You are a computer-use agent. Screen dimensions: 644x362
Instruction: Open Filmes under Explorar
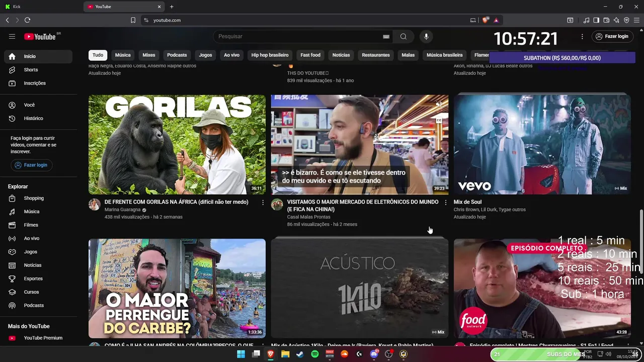pyautogui.click(x=38, y=225)
